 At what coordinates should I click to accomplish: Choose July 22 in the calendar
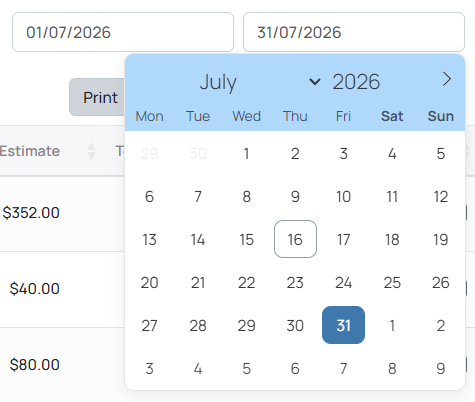coord(246,283)
